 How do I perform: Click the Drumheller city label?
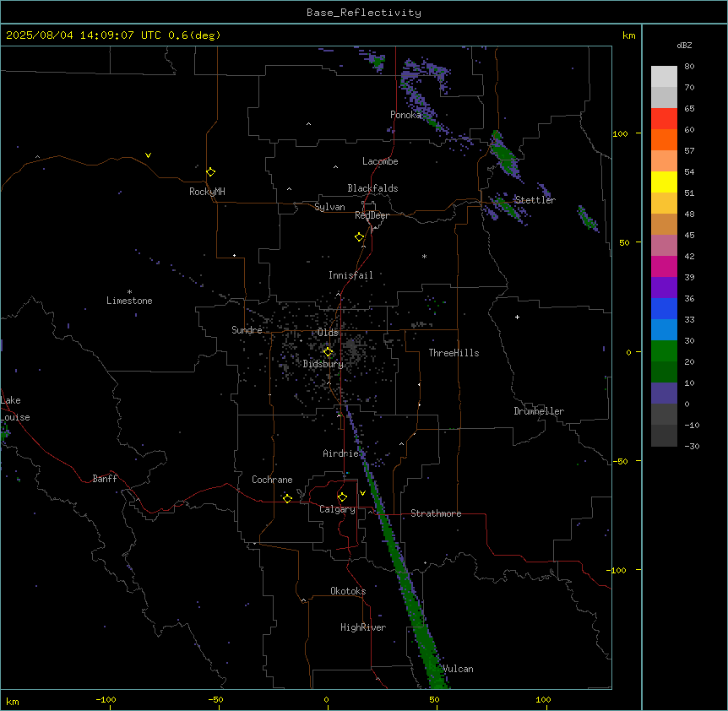point(539,411)
